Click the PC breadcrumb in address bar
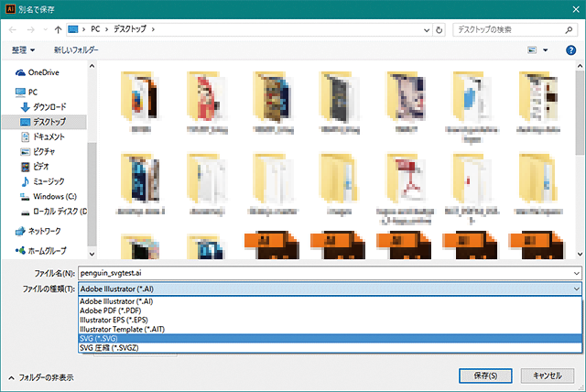586x392 pixels. (95, 29)
